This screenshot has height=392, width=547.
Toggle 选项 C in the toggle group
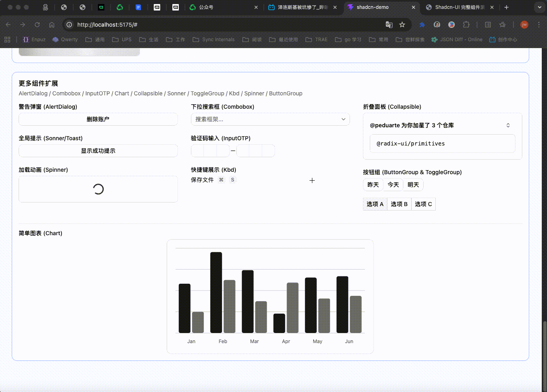click(x=423, y=204)
